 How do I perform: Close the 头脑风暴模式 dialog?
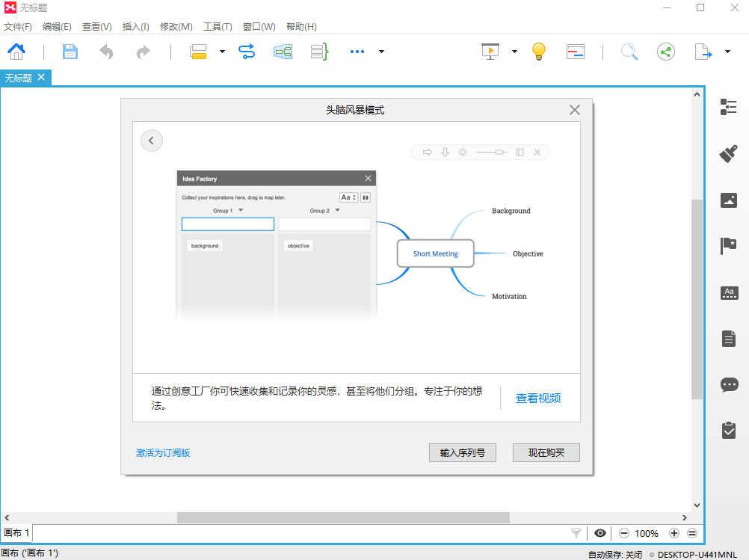575,110
